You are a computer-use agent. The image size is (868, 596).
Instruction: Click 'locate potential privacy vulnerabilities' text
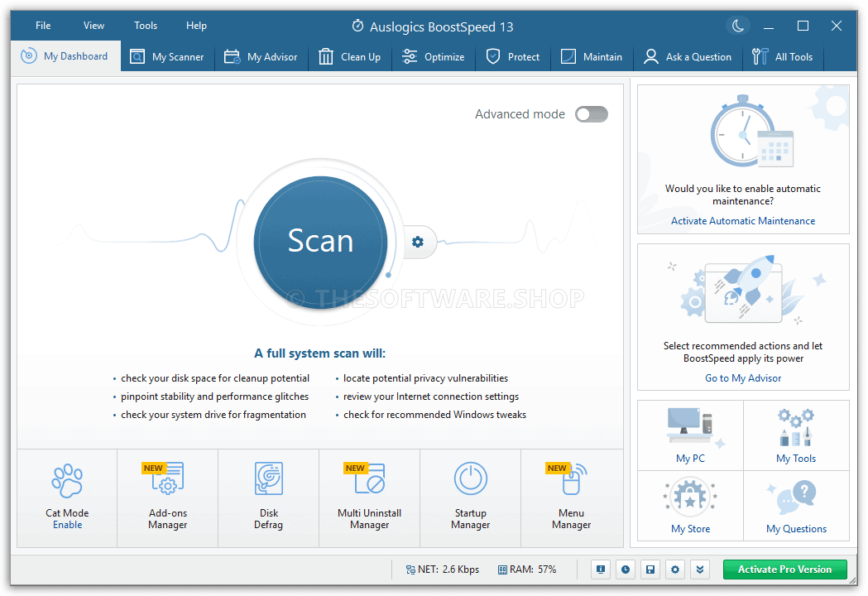425,378
